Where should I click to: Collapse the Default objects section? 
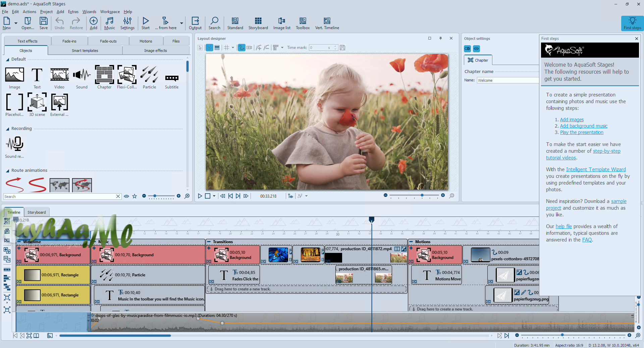[7, 59]
